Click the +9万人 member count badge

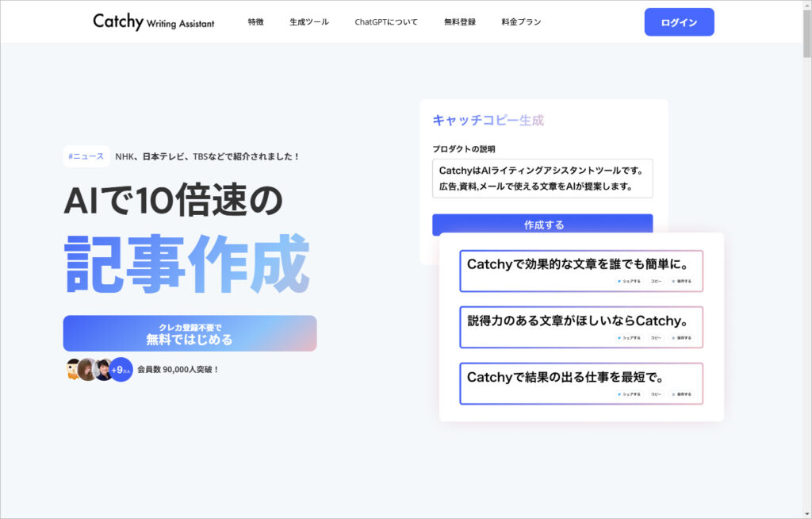pos(121,370)
